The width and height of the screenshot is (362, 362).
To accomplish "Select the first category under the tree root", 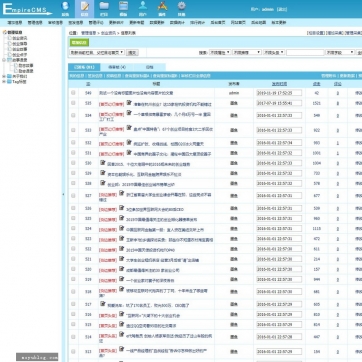I will (x=20, y=38).
